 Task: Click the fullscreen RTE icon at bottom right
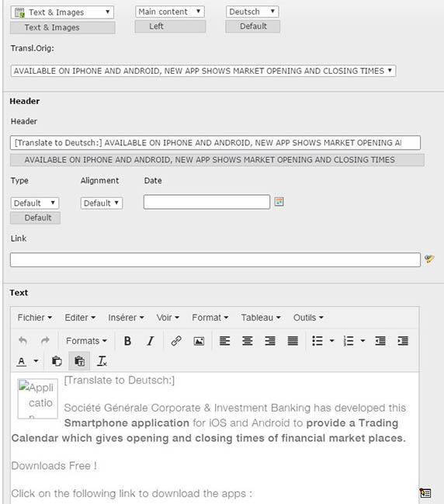coord(425,493)
